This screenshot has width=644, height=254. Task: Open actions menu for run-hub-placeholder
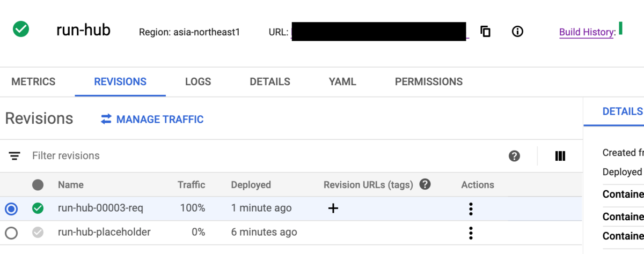pos(471,233)
